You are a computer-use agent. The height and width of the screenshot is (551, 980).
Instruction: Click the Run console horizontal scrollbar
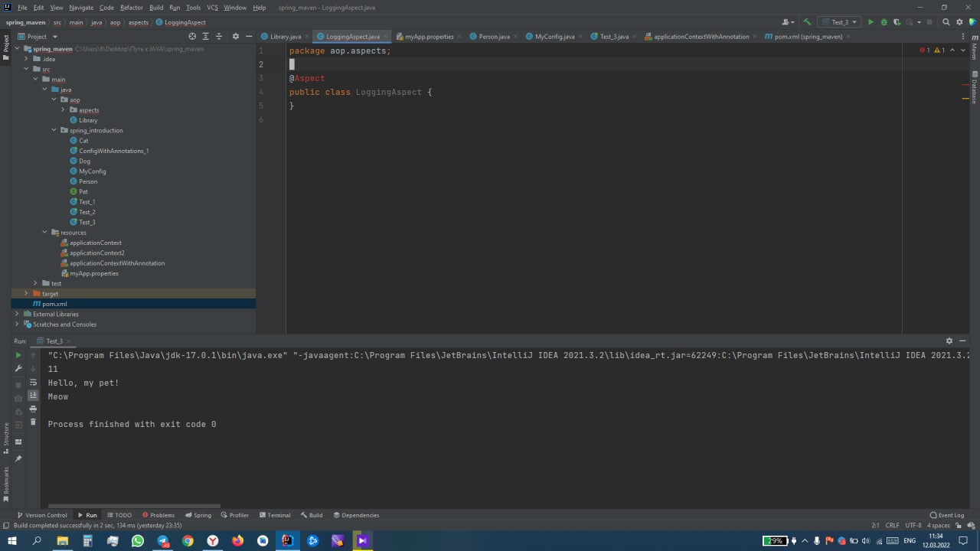click(x=134, y=506)
